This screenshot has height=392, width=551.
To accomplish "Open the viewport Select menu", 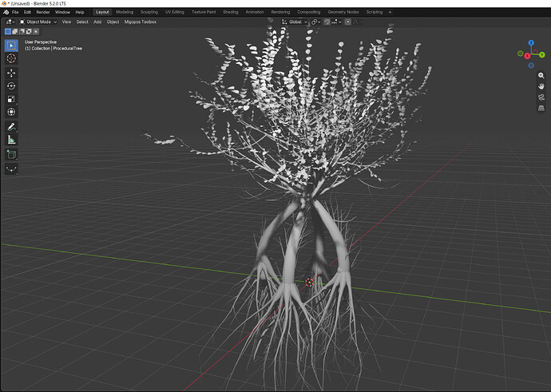I will point(82,22).
